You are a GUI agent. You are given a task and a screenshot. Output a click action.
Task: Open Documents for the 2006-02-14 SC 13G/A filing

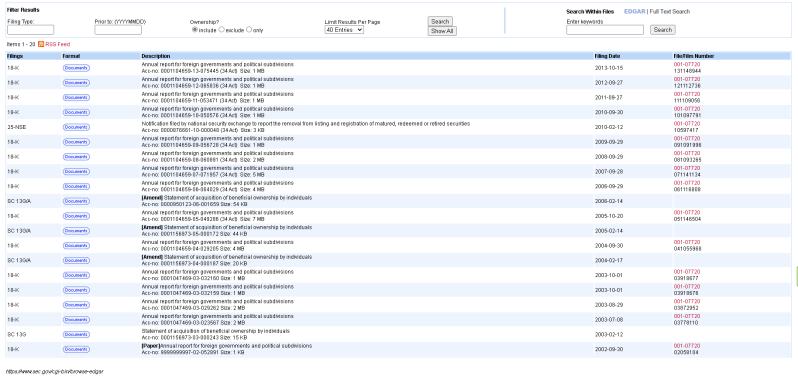[76, 201]
